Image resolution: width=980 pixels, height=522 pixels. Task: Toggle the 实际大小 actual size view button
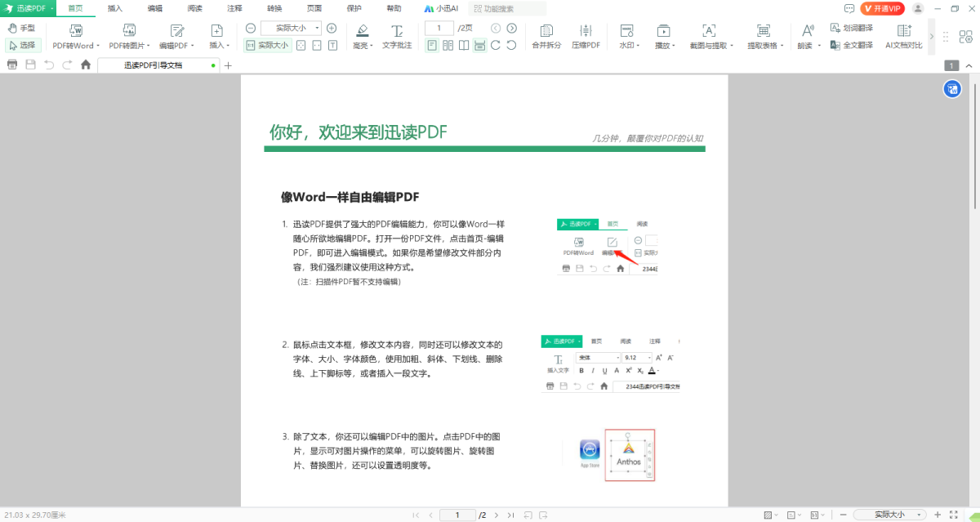click(x=267, y=46)
